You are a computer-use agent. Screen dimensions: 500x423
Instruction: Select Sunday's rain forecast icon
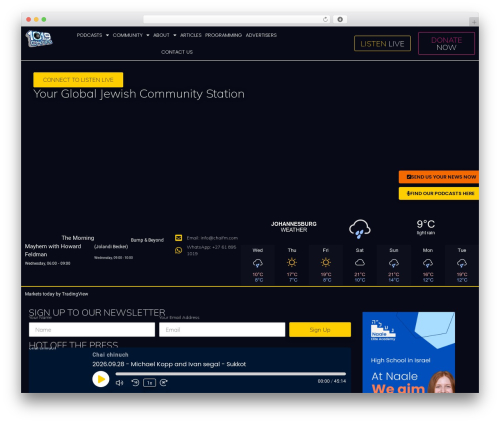[x=394, y=263]
